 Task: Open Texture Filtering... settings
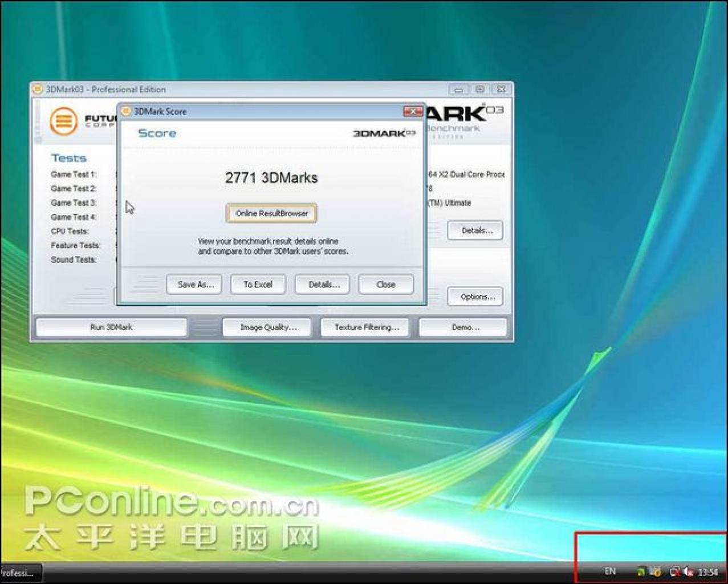pos(365,327)
